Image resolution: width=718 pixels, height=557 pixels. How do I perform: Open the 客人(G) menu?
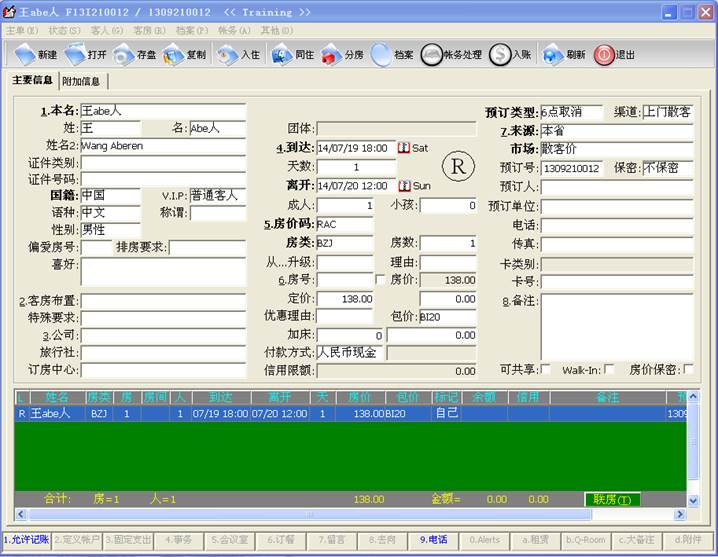point(107,31)
